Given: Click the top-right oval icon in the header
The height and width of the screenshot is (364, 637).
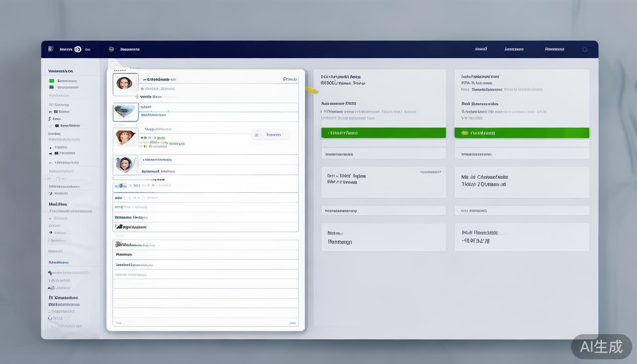Looking at the screenshot, I should pyautogui.click(x=584, y=49).
